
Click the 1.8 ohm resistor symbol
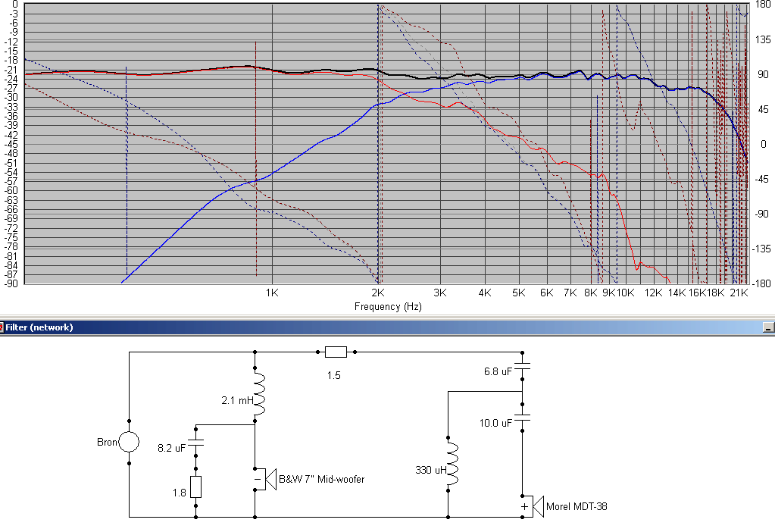(x=195, y=487)
